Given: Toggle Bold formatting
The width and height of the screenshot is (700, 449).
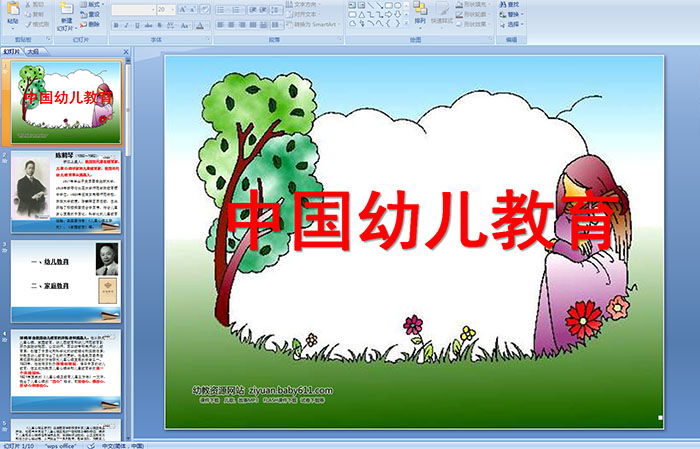Looking at the screenshot, I should pyautogui.click(x=116, y=25).
